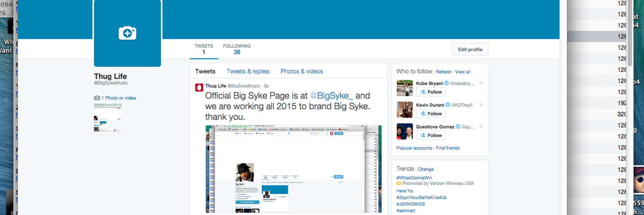The width and height of the screenshot is (644, 215).
Task: Open the Here Ya trend
Action: coord(404,191)
